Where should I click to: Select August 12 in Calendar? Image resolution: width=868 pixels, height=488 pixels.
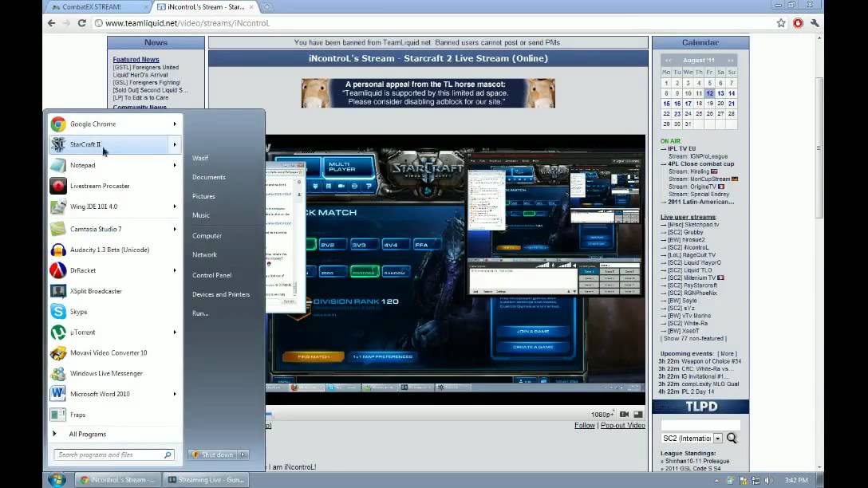tap(710, 93)
